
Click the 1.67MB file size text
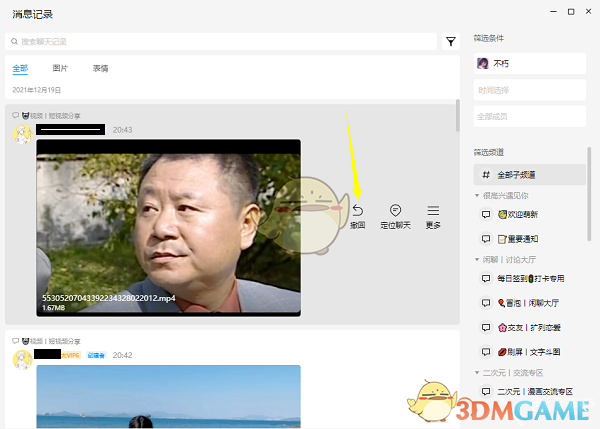point(54,308)
